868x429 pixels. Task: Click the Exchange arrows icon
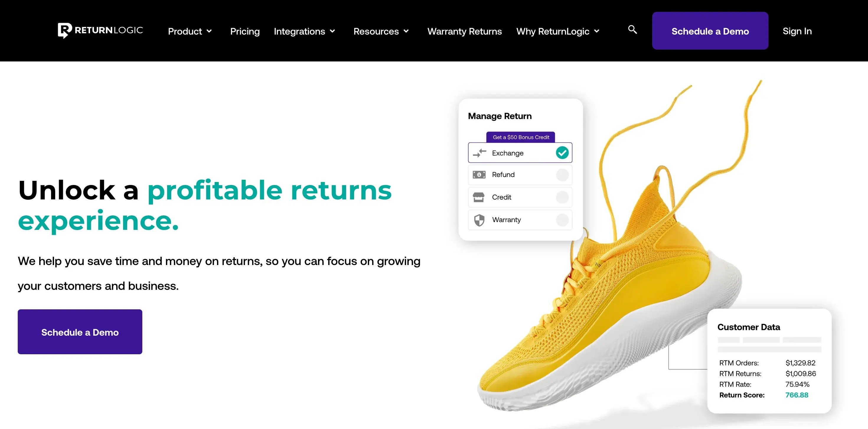click(x=479, y=153)
